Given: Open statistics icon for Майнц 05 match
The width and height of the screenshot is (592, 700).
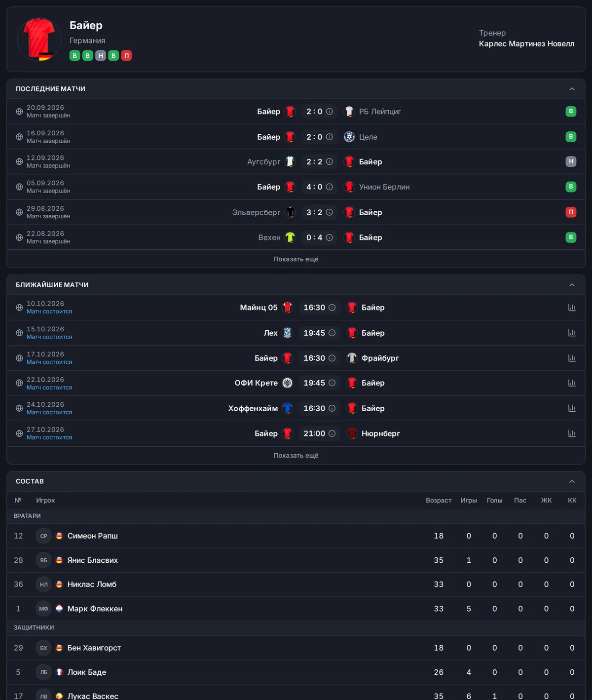Looking at the screenshot, I should pos(572,308).
